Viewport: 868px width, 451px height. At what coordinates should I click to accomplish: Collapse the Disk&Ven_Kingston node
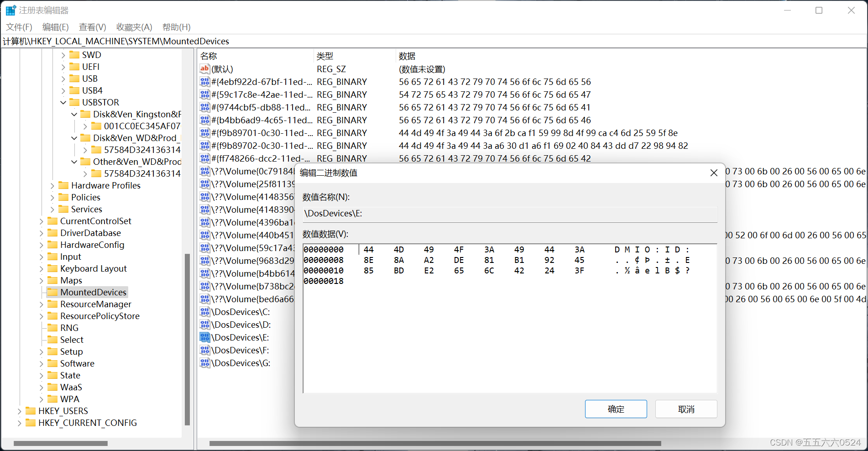tap(74, 114)
